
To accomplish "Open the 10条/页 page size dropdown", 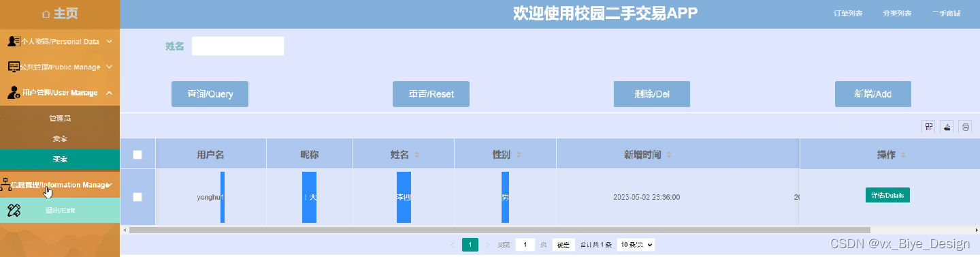I will (x=636, y=244).
